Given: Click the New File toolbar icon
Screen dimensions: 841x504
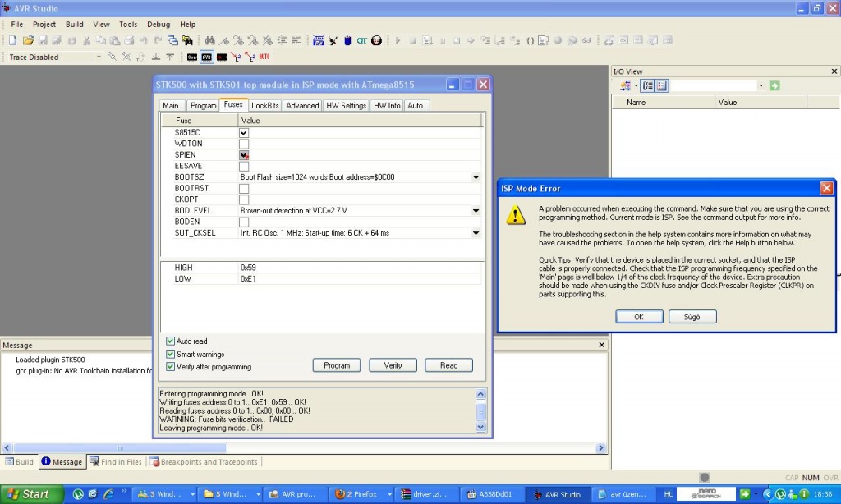Looking at the screenshot, I should click(13, 40).
